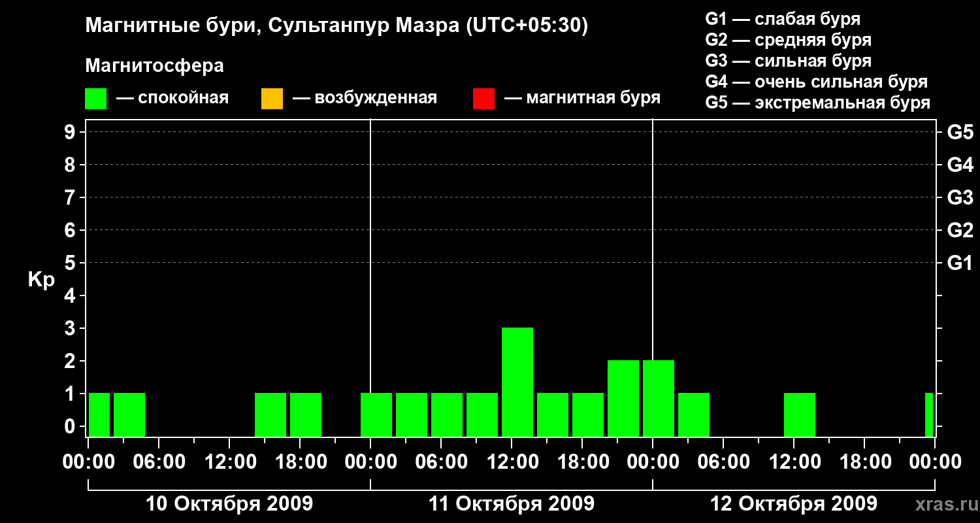This screenshot has height=523, width=980.
Task: Click the 06:00 label for 11 Октября
Action: [x=441, y=462]
